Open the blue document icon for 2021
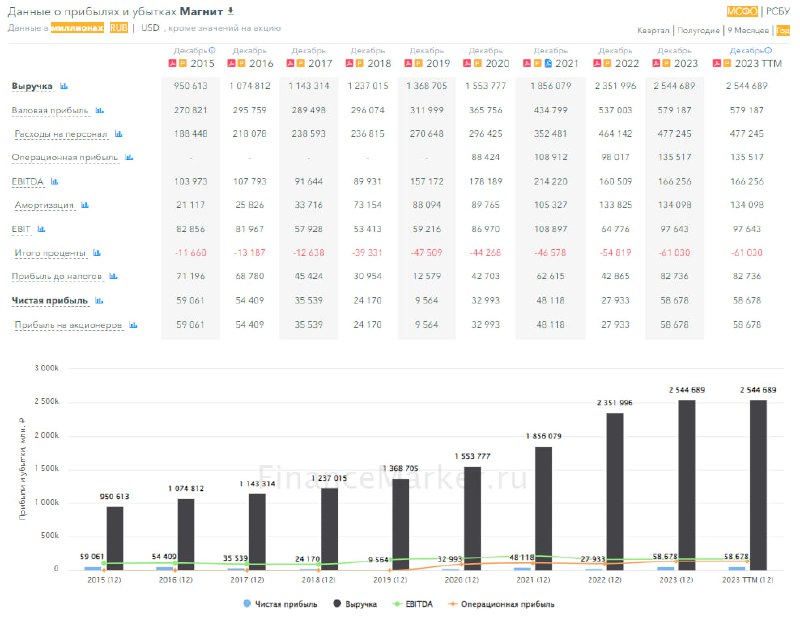This screenshot has height=623, width=800. tap(548, 63)
